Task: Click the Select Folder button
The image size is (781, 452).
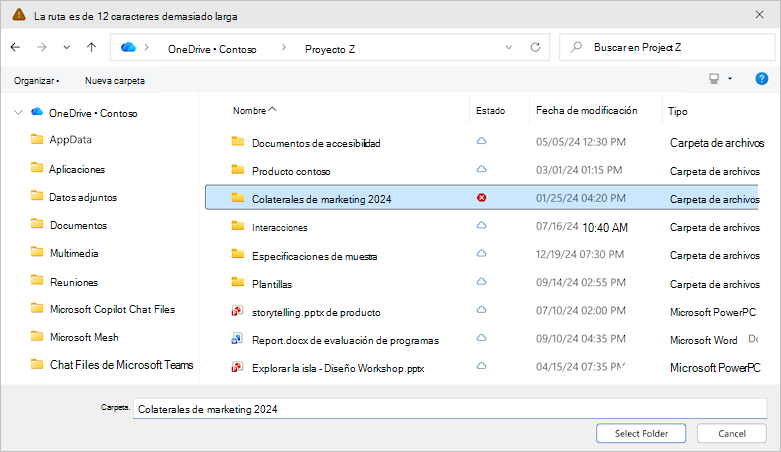Action: pyautogui.click(x=641, y=433)
